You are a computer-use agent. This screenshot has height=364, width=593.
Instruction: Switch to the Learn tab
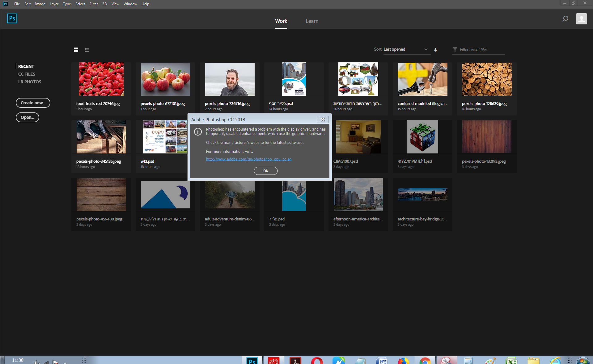pos(312,21)
